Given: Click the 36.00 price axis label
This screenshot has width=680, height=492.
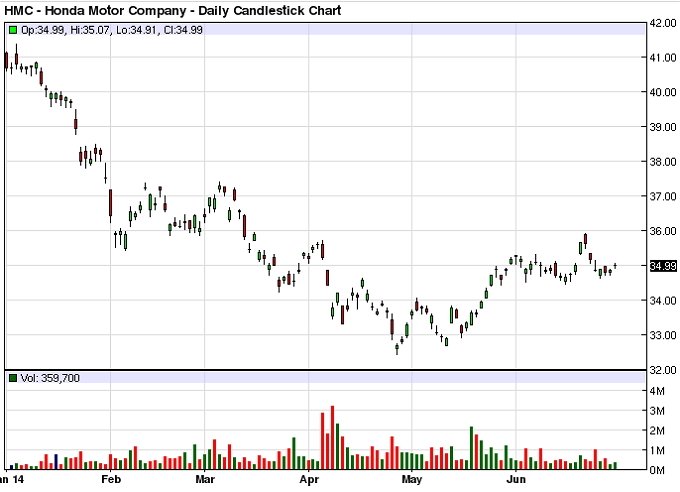Looking at the screenshot, I should (x=663, y=231).
